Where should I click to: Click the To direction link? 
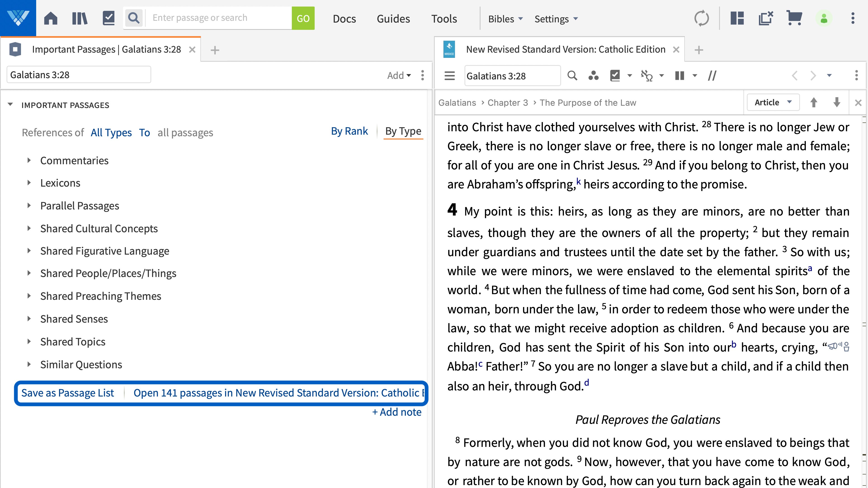(x=145, y=133)
